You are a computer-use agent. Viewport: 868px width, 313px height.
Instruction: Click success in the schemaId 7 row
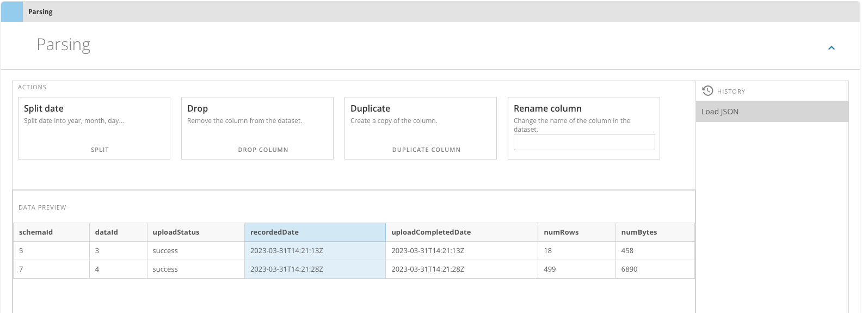tap(165, 269)
